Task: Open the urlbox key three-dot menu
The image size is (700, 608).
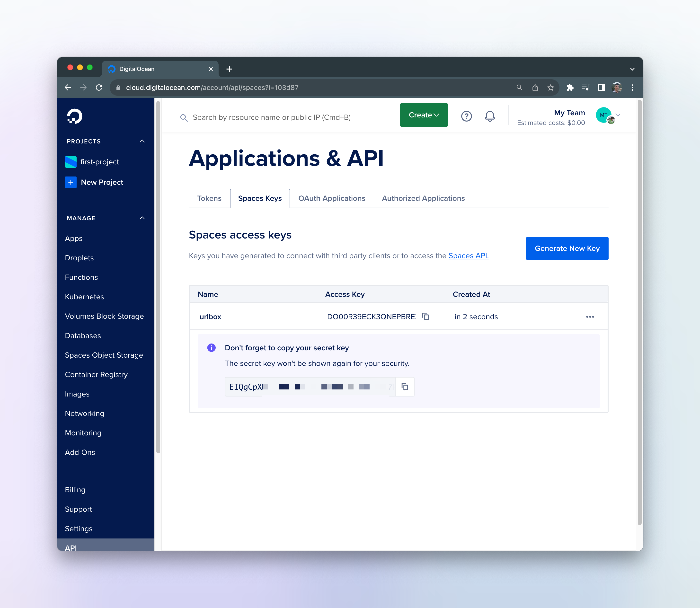Action: click(590, 317)
